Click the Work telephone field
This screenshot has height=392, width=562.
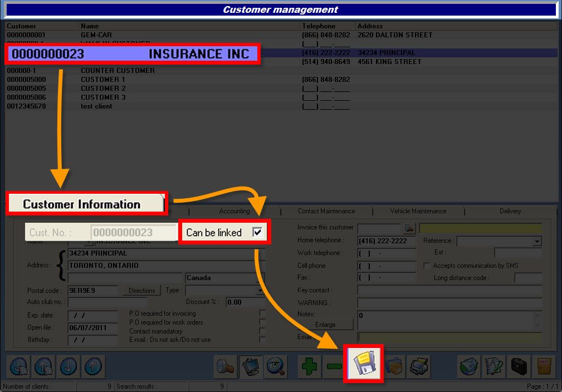(387, 253)
